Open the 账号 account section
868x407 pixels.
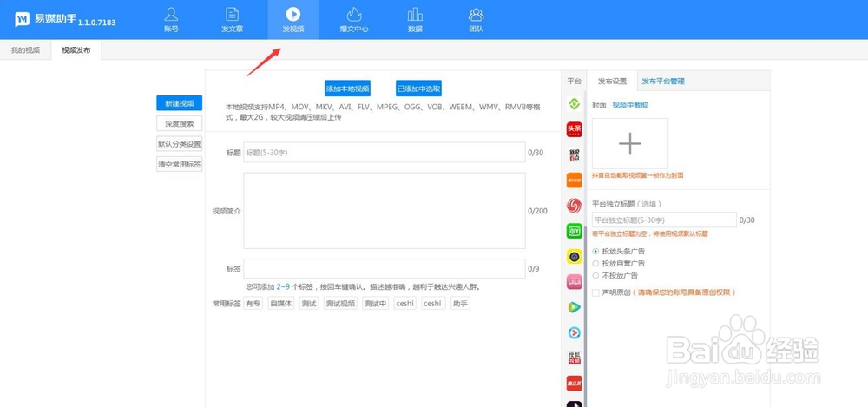coord(172,19)
